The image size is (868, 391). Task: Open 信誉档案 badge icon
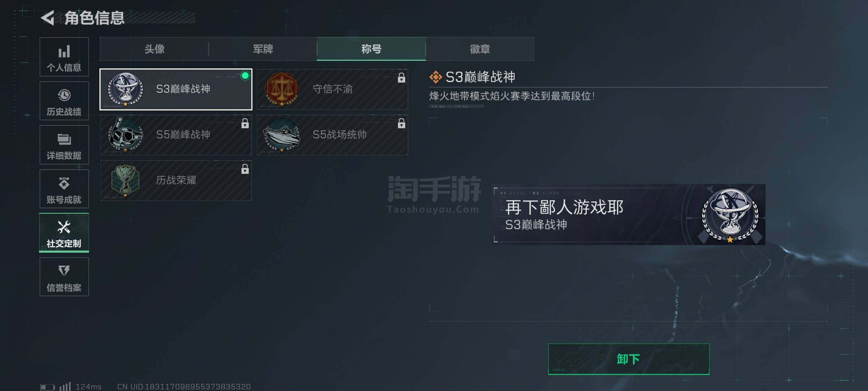(64, 271)
